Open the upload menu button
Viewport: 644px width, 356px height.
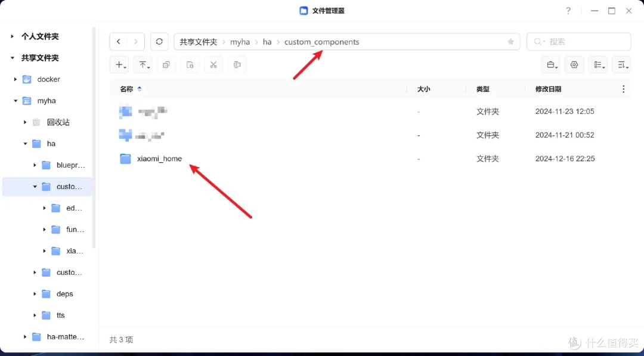pos(144,65)
